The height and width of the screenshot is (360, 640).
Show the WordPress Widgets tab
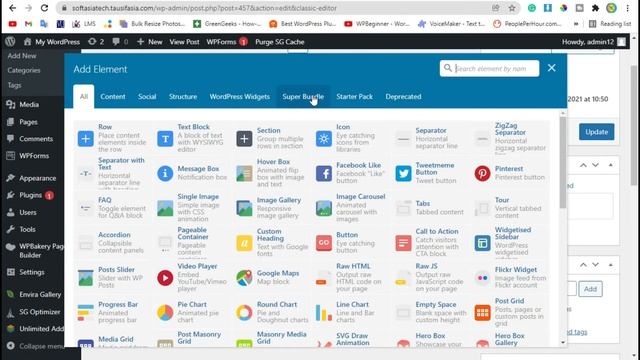pyautogui.click(x=240, y=97)
